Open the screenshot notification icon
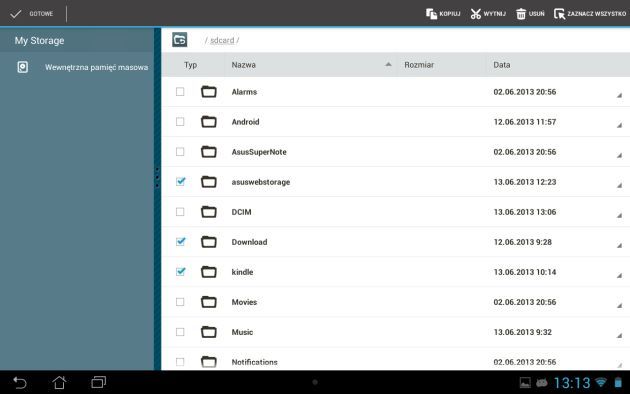The width and height of the screenshot is (630, 394). tap(525, 383)
